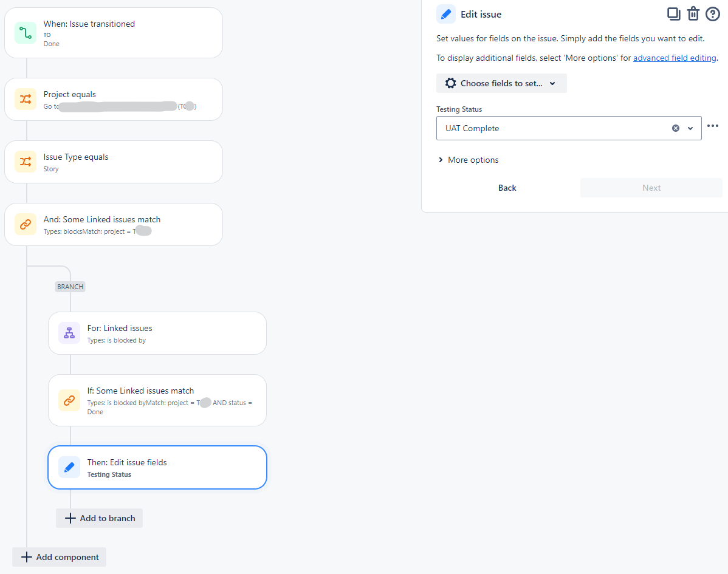The image size is (728, 574).
Task: Click "Add to branch" button
Action: pos(99,518)
